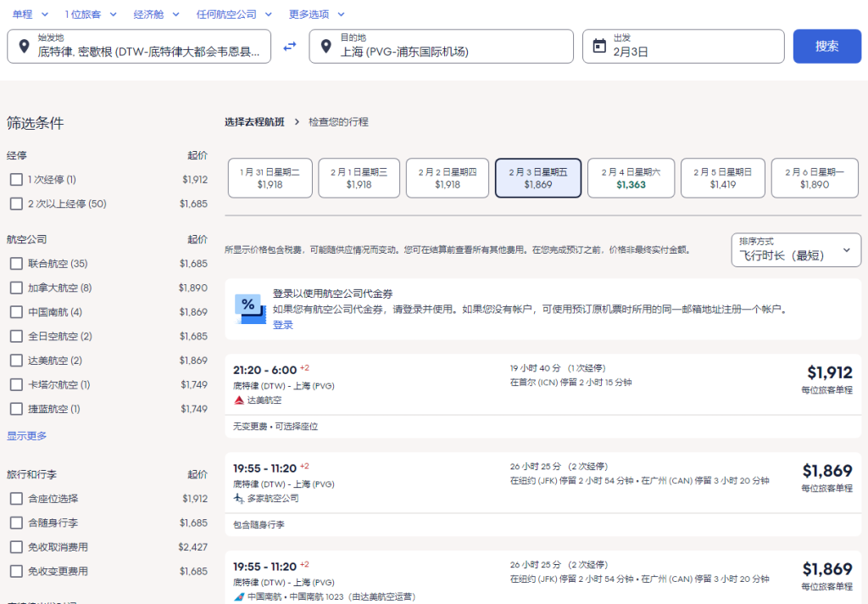
Task: Click the 登录 link under voucher notice
Action: pyautogui.click(x=283, y=325)
